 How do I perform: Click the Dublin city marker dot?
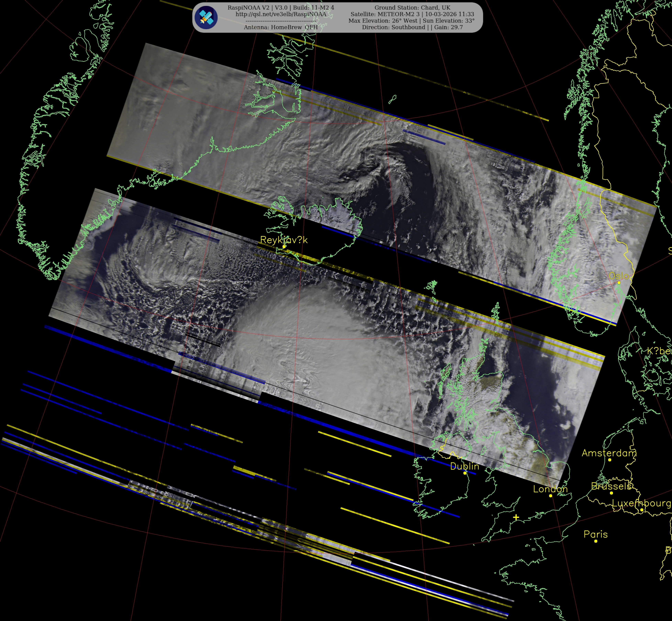[465, 473]
